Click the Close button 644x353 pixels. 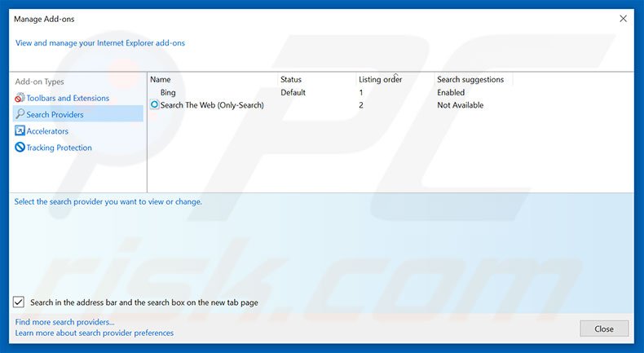(604, 329)
